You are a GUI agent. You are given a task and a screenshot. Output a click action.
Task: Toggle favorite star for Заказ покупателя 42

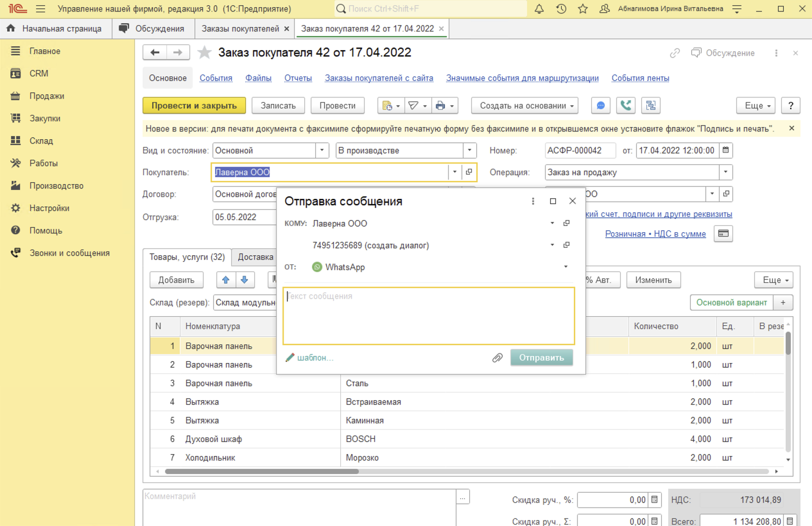(204, 53)
